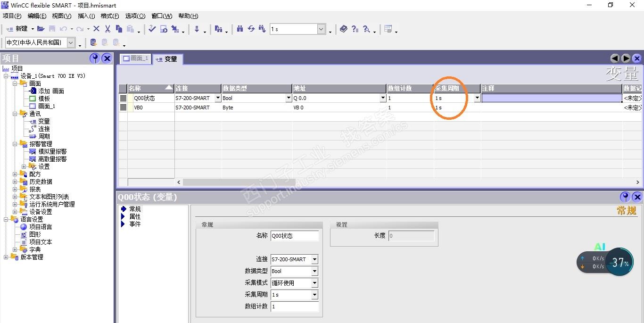Image resolution: width=644 pixels, height=323 pixels.
Task: Switch to the 变量 tab
Action: (x=167, y=59)
